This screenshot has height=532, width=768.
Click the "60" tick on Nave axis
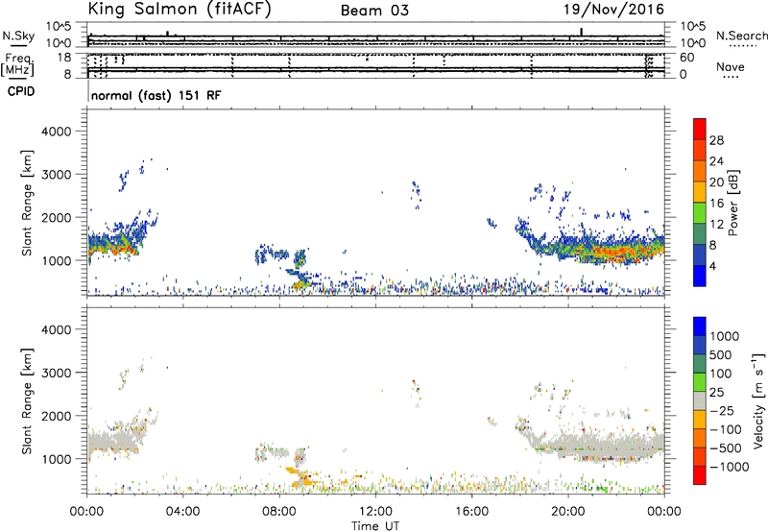click(687, 58)
